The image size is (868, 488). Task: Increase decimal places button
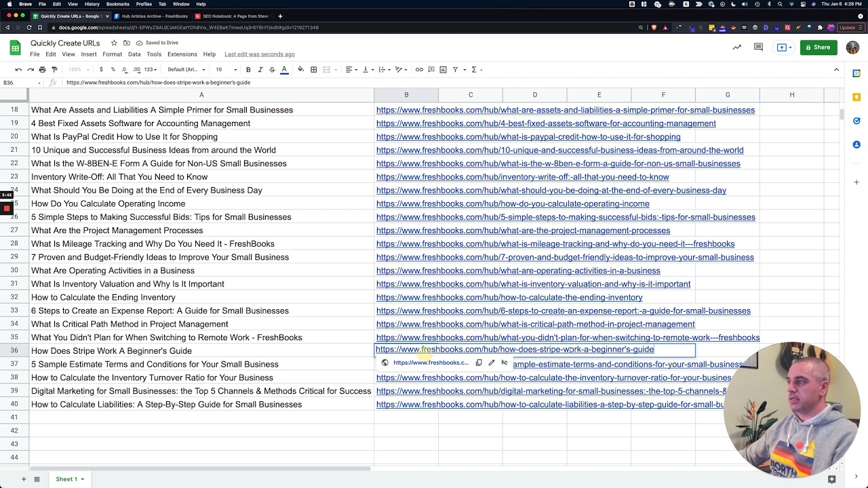pyautogui.click(x=137, y=69)
